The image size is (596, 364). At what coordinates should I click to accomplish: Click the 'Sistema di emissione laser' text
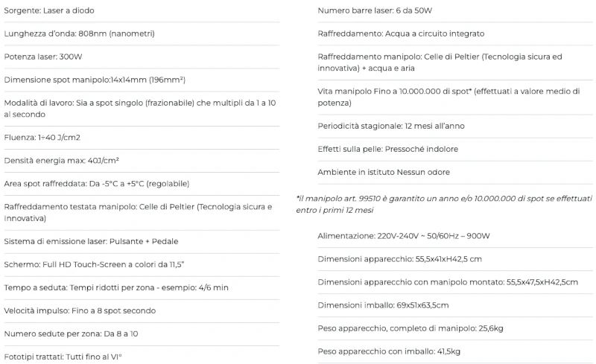point(91,241)
